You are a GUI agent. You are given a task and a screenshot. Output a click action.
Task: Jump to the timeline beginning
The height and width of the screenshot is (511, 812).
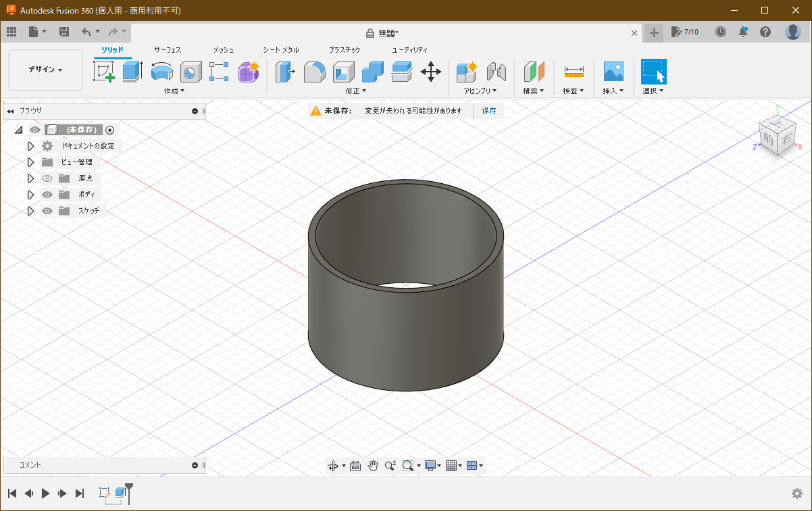pyautogui.click(x=12, y=493)
